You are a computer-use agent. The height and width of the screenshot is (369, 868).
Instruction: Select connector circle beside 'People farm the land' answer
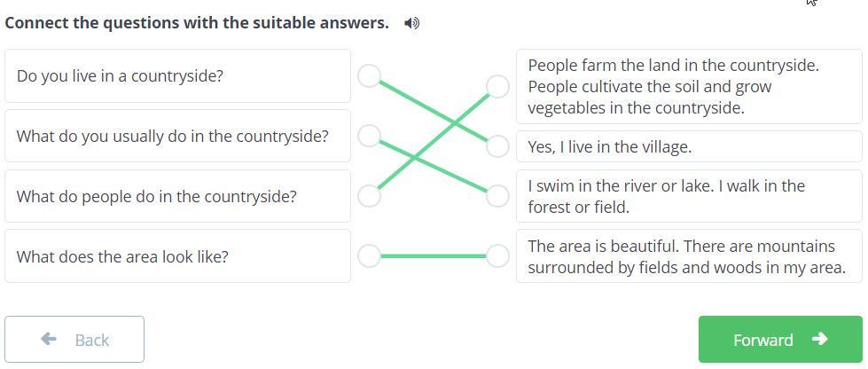coord(498,86)
